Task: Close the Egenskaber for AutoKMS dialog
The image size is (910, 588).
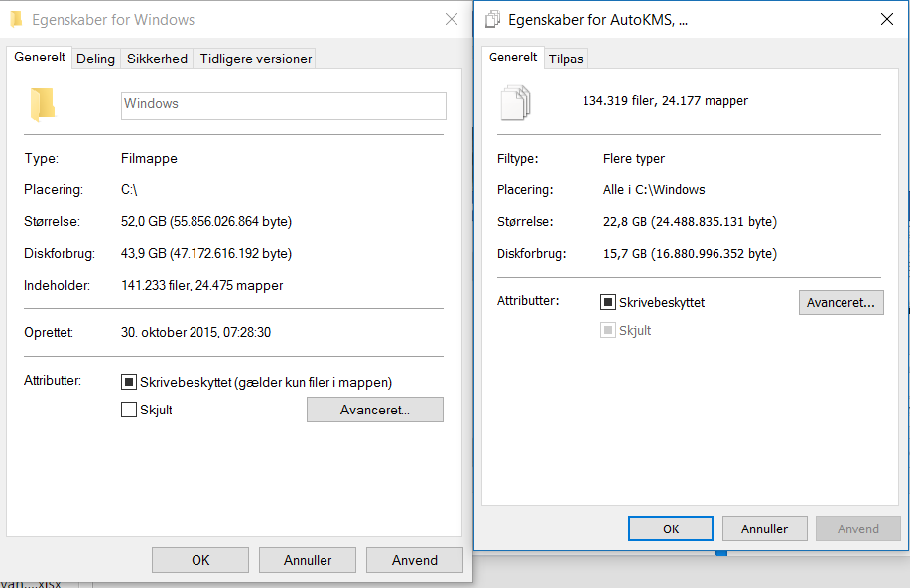Action: click(887, 19)
